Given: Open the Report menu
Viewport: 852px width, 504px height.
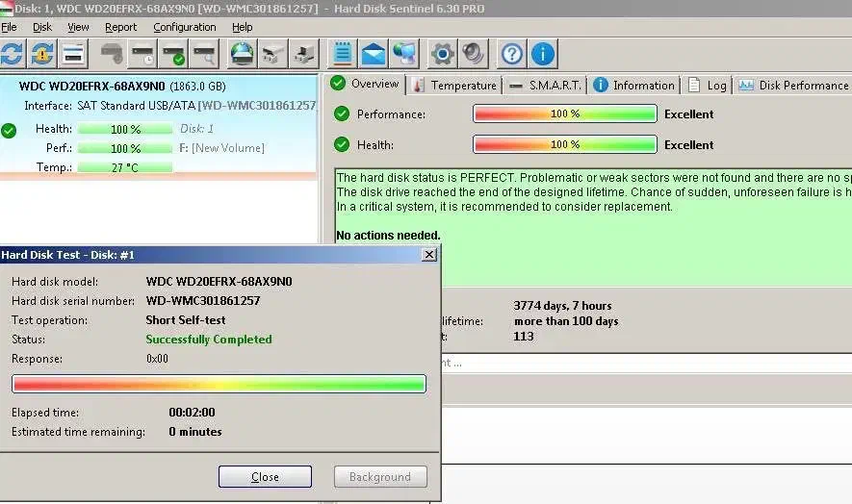Looking at the screenshot, I should (121, 27).
